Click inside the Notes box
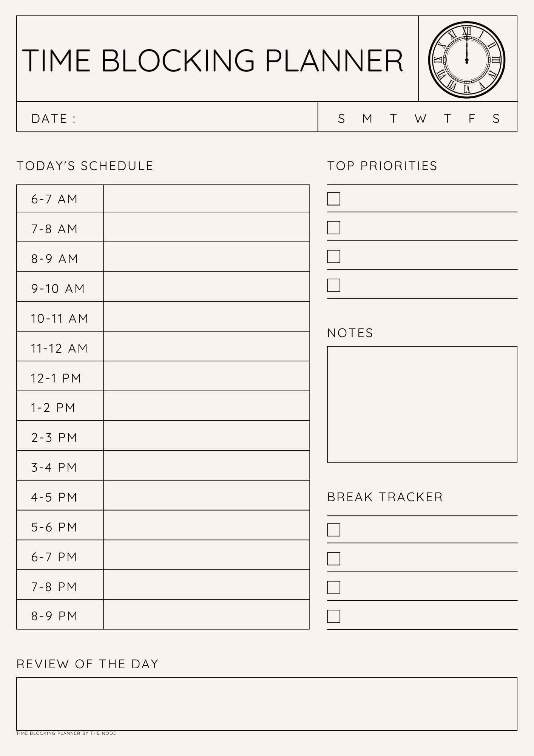Image resolution: width=534 pixels, height=756 pixels. click(x=422, y=404)
